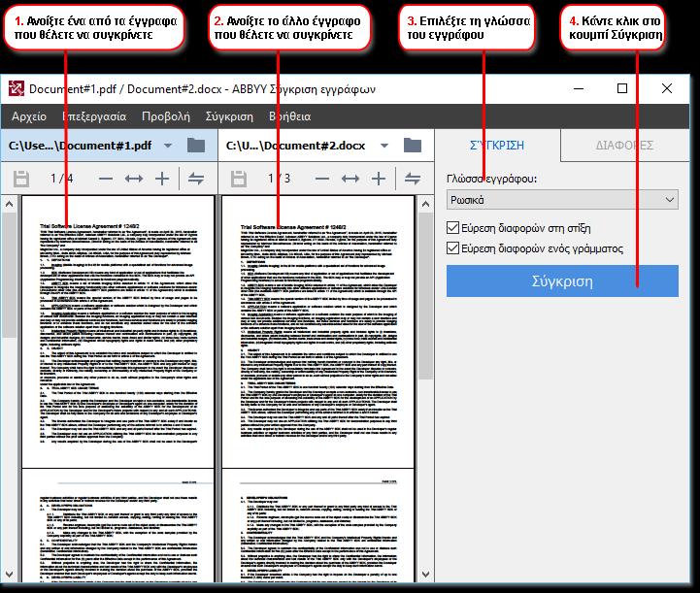Zoom in on the right document pane

379,179
